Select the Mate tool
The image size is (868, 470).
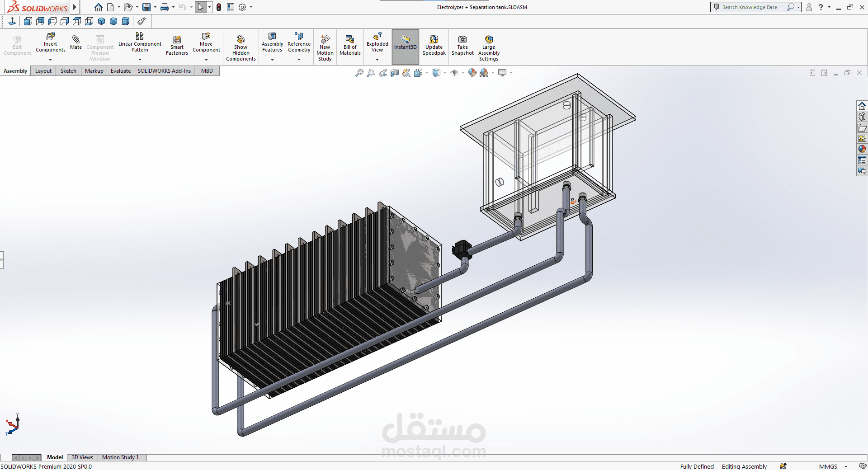click(76, 42)
